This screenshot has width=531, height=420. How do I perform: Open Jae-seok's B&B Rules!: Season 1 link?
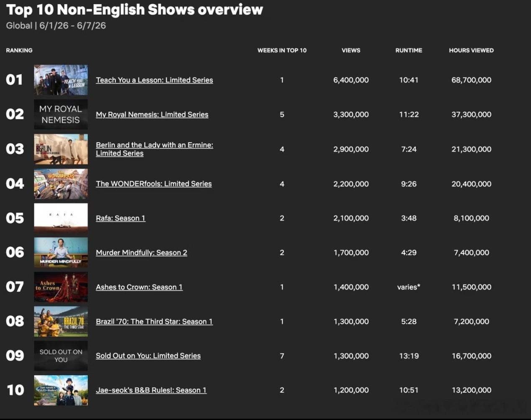pyautogui.click(x=151, y=390)
